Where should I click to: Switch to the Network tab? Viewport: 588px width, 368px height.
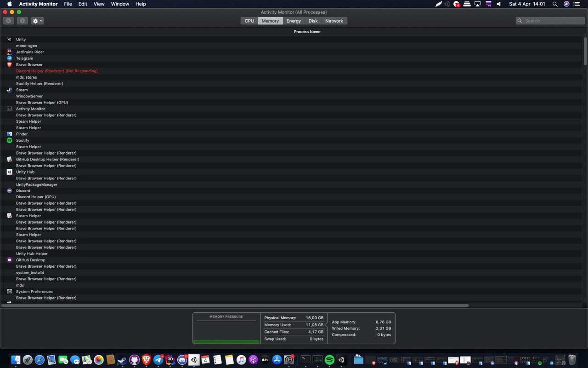334,21
